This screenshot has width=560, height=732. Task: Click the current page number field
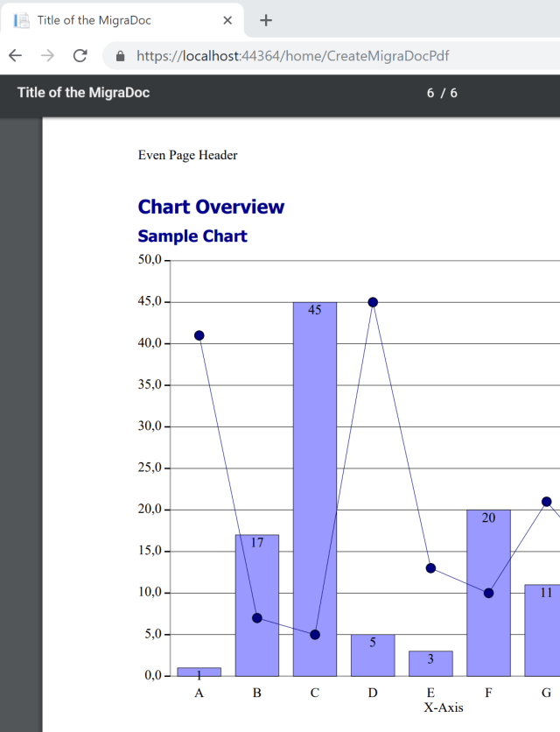tap(430, 93)
